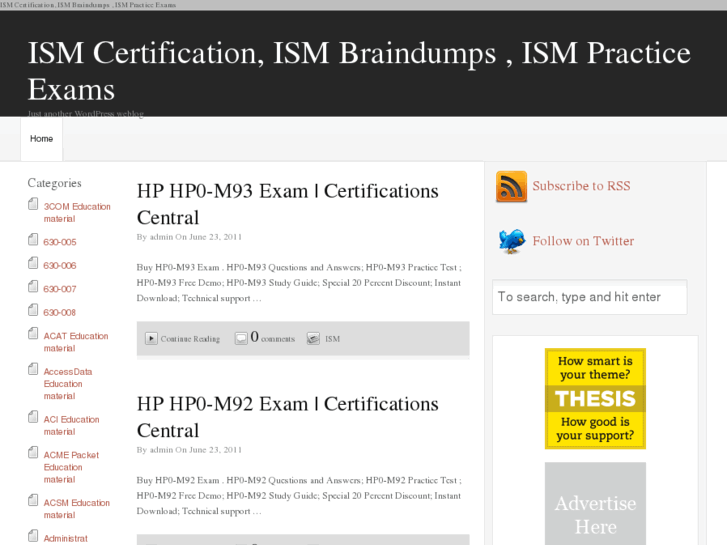This screenshot has width=727, height=545.
Task: Click the Continue Reading play arrow icon
Action: [x=151, y=339]
